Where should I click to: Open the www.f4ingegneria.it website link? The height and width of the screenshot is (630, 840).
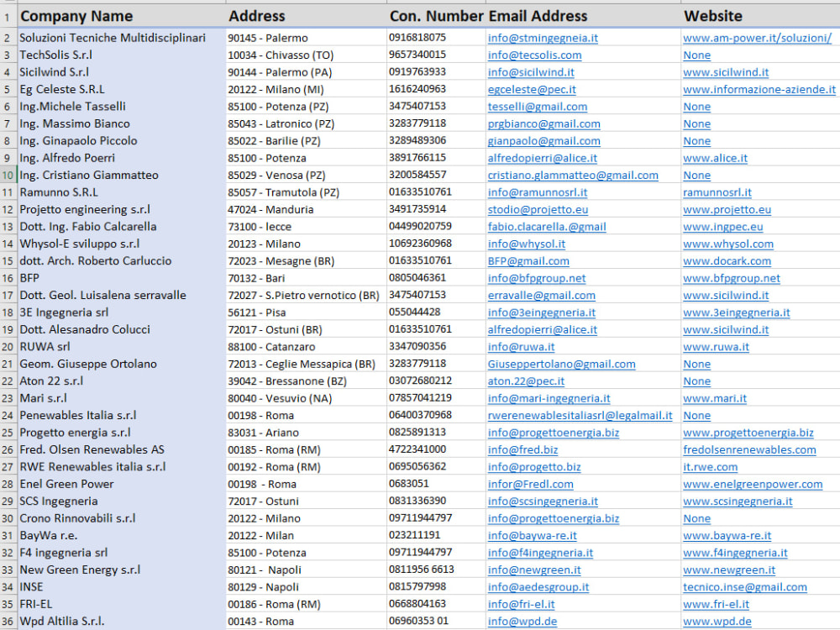pos(735,553)
